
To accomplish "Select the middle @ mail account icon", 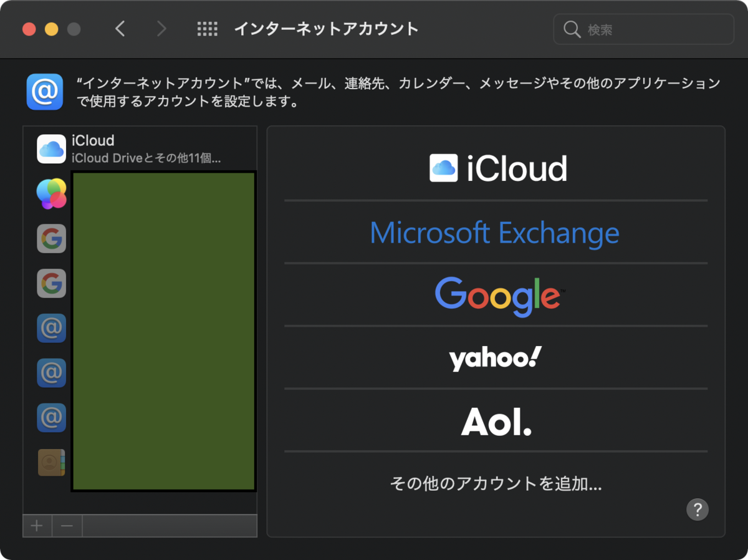I will tap(52, 373).
